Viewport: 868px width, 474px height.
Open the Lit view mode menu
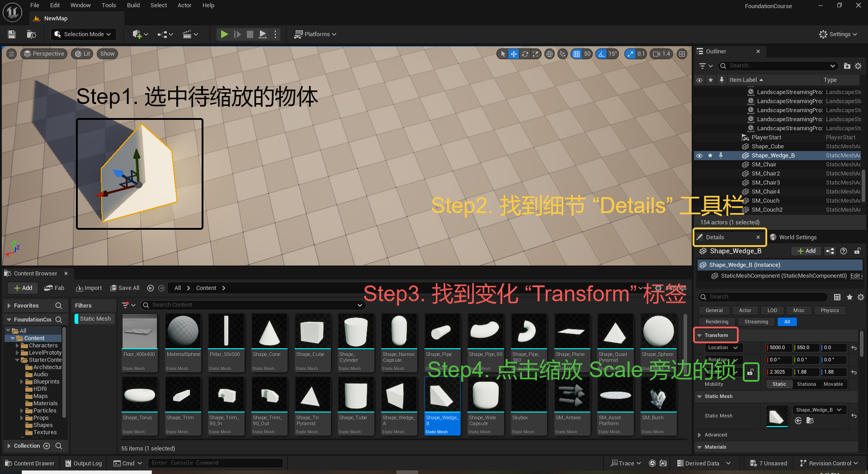(x=82, y=54)
